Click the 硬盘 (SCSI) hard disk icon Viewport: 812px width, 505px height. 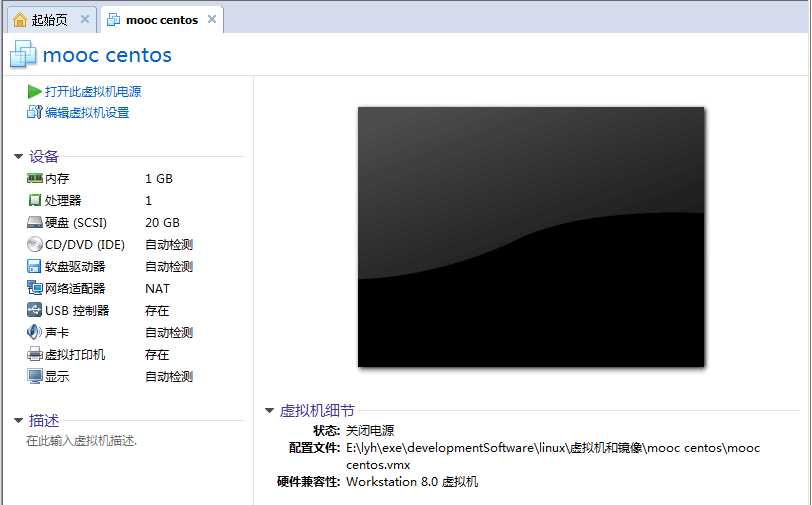coord(35,222)
